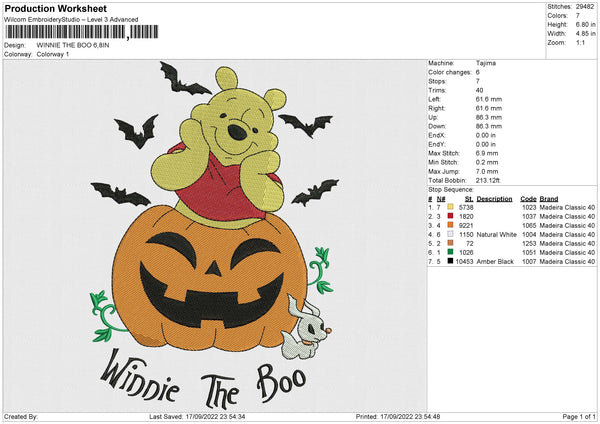Click design name 'WINNIE THE BOO 6,8IN'

coord(73,45)
